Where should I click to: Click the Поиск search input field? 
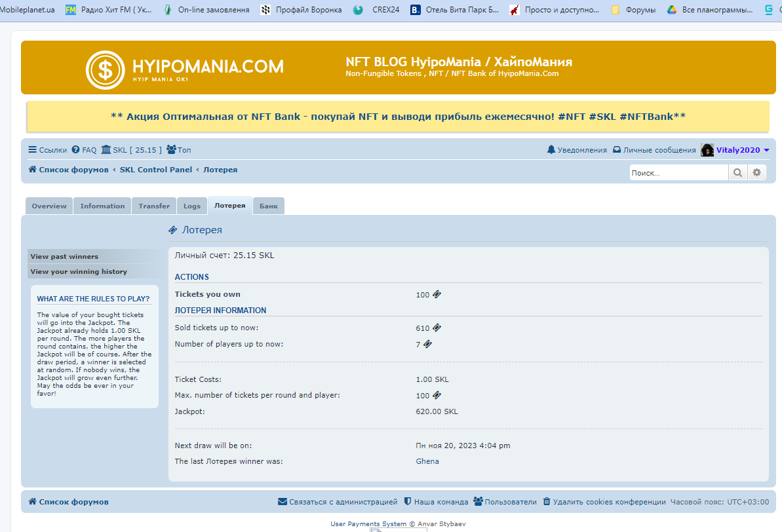(678, 172)
